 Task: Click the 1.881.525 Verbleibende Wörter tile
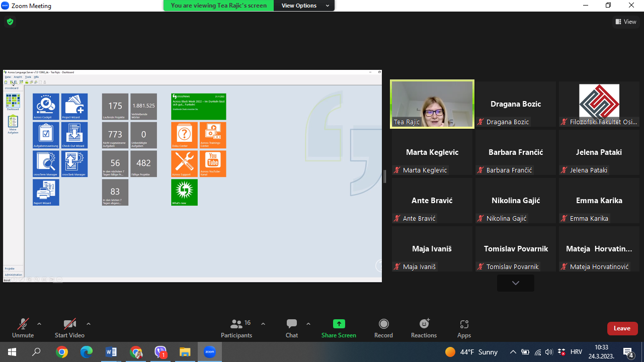[143, 107]
